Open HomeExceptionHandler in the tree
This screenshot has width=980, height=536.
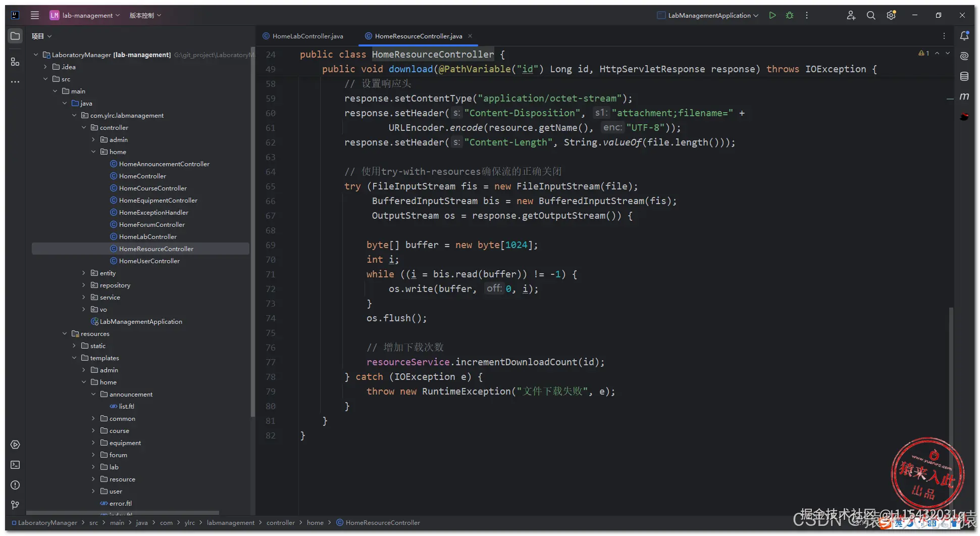tap(153, 212)
